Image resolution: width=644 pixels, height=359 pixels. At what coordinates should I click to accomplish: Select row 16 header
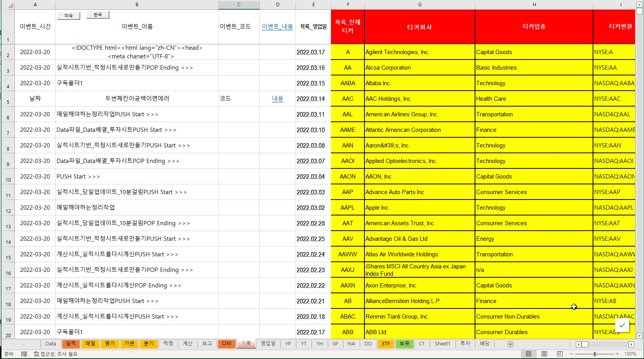pyautogui.click(x=8, y=270)
